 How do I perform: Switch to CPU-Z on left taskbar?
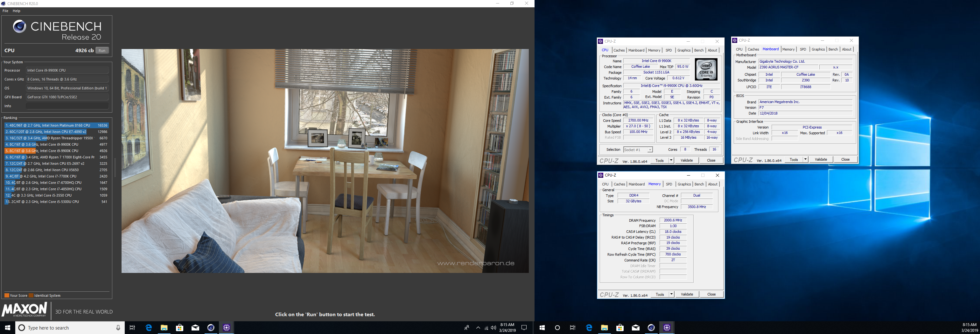click(226, 328)
